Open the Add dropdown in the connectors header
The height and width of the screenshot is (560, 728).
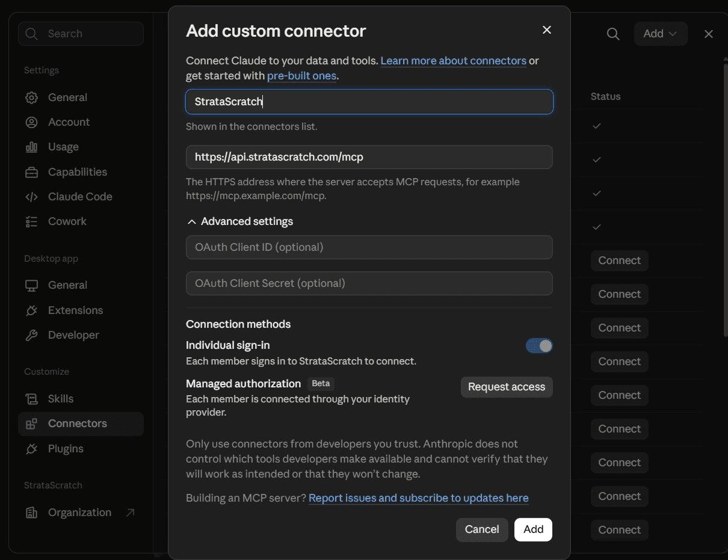point(661,34)
